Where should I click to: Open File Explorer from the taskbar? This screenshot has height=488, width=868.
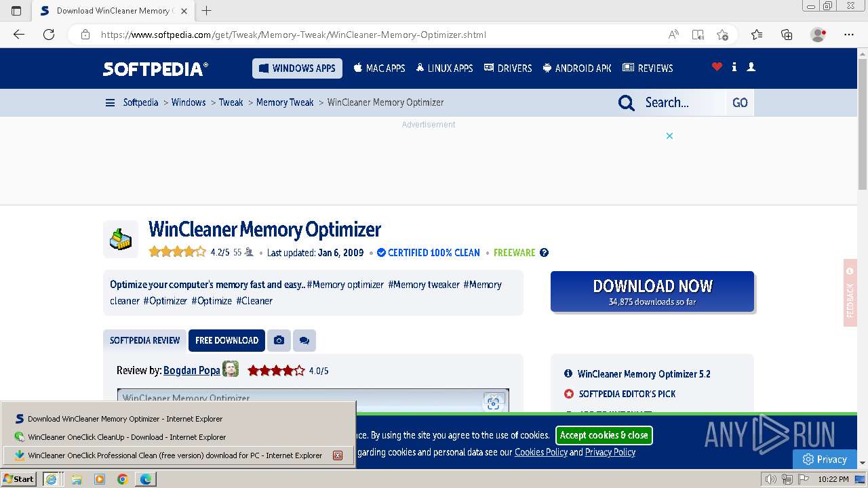point(77,479)
